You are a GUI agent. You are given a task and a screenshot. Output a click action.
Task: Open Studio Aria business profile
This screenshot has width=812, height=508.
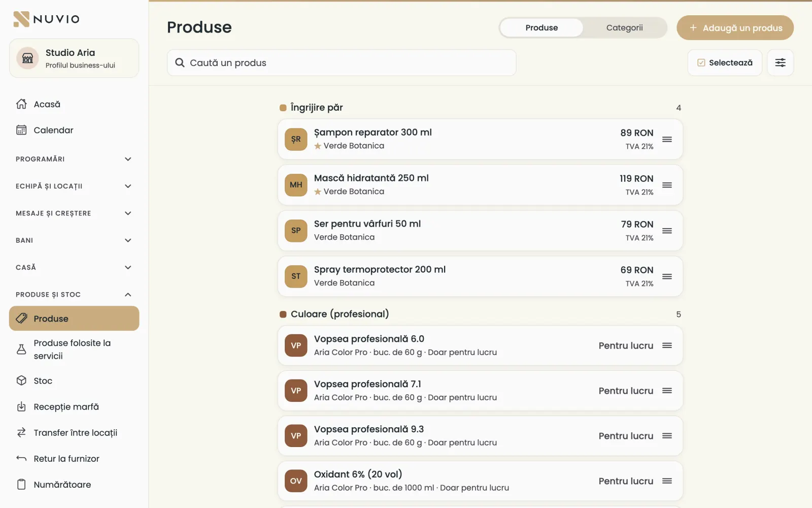[x=74, y=58]
